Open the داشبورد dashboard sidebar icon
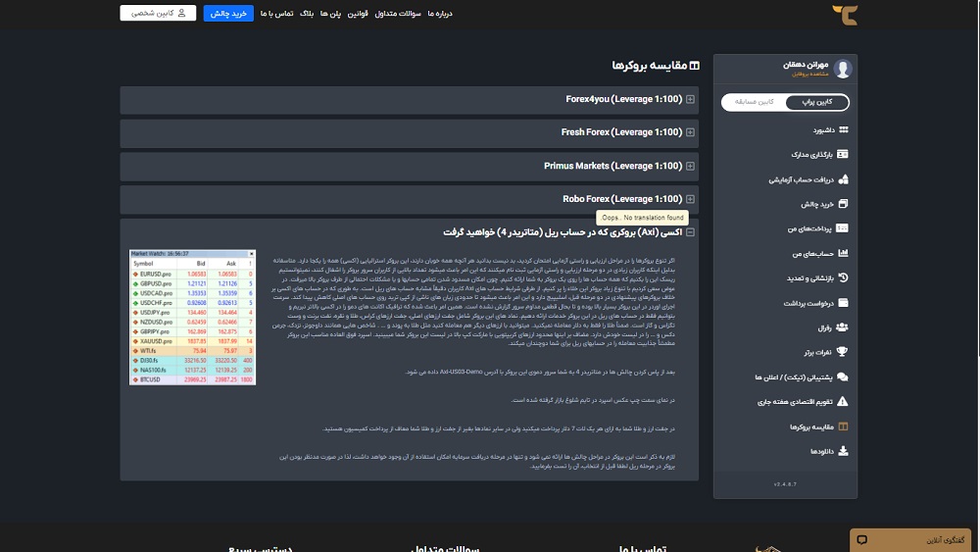The height and width of the screenshot is (552, 980). (843, 130)
